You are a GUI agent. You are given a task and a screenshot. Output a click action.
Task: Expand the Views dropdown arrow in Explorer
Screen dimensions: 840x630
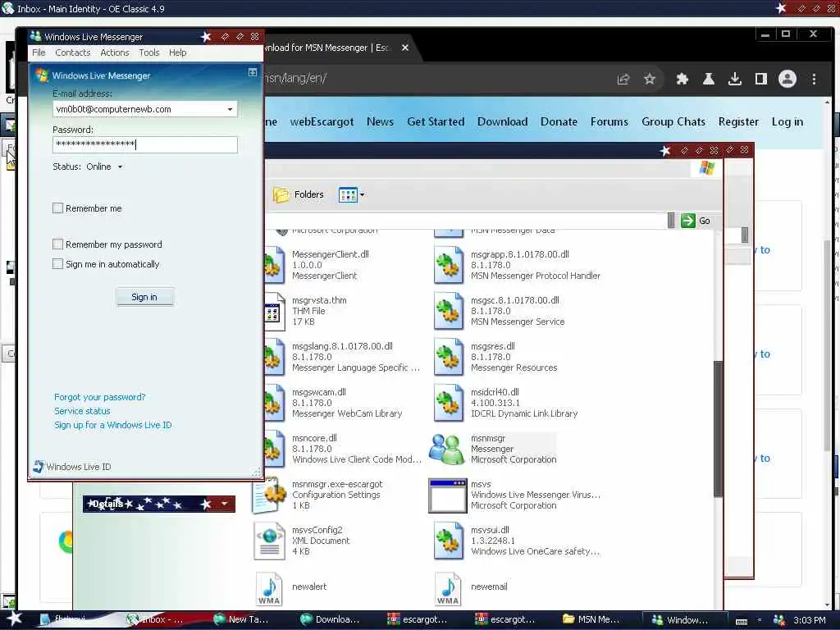pos(362,194)
